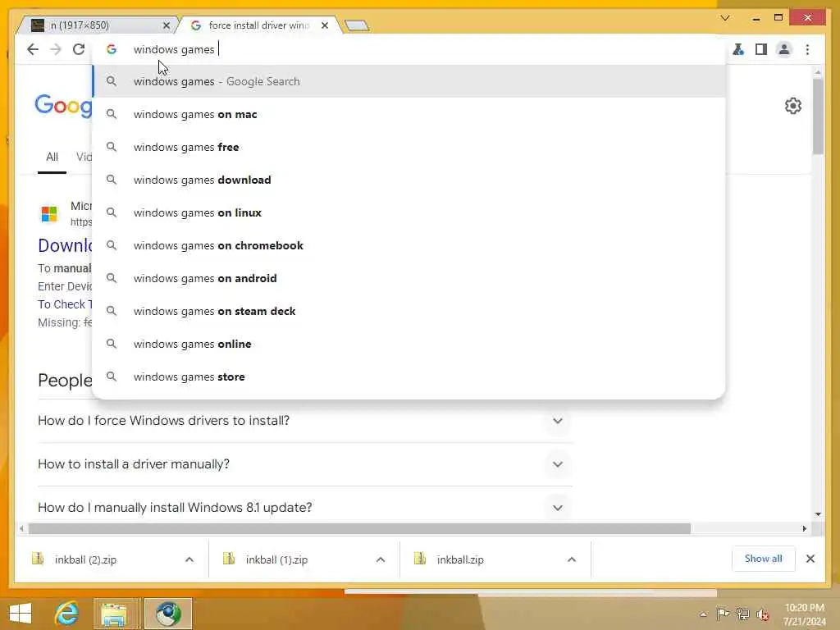This screenshot has height=630, width=840.
Task: Open options chevron for inkball.zip
Action: (572, 559)
